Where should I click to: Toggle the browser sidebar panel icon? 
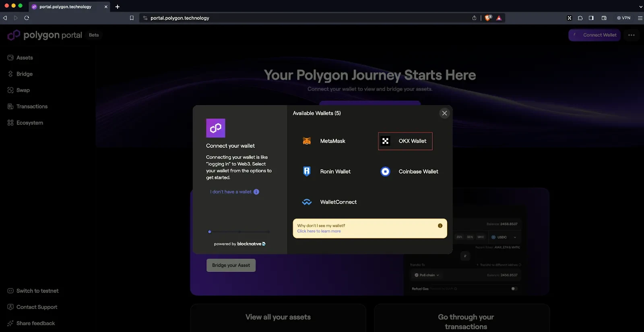point(591,18)
